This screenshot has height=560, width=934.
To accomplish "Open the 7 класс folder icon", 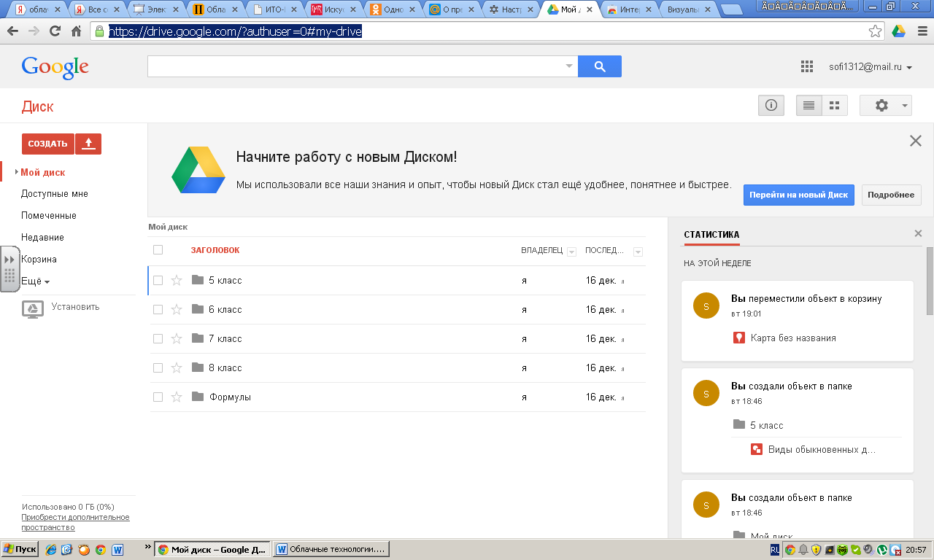I will [197, 338].
